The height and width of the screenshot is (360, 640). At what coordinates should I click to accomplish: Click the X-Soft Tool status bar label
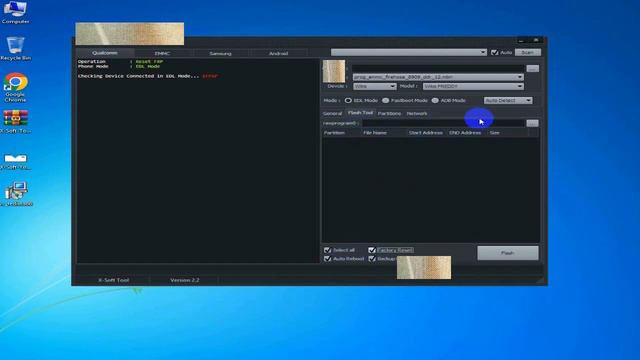[x=113, y=280]
